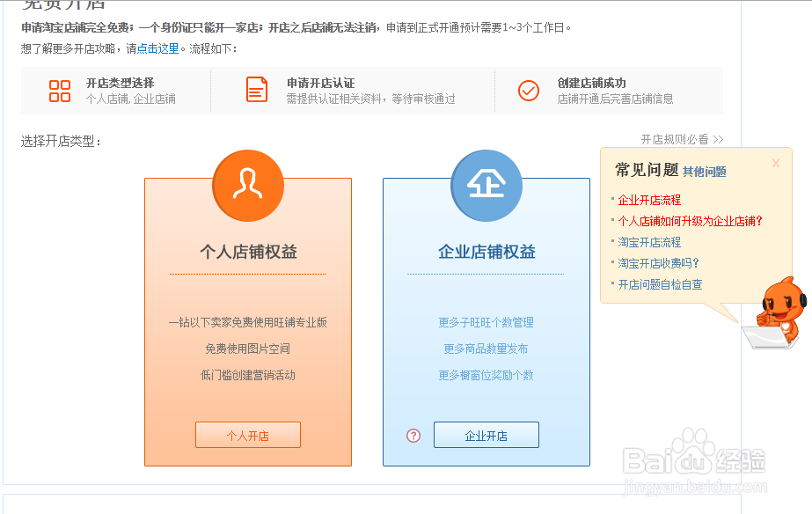Click the text 一钻以下卖家免费使用旺铺专业版
The height and width of the screenshot is (514, 812).
(x=248, y=322)
